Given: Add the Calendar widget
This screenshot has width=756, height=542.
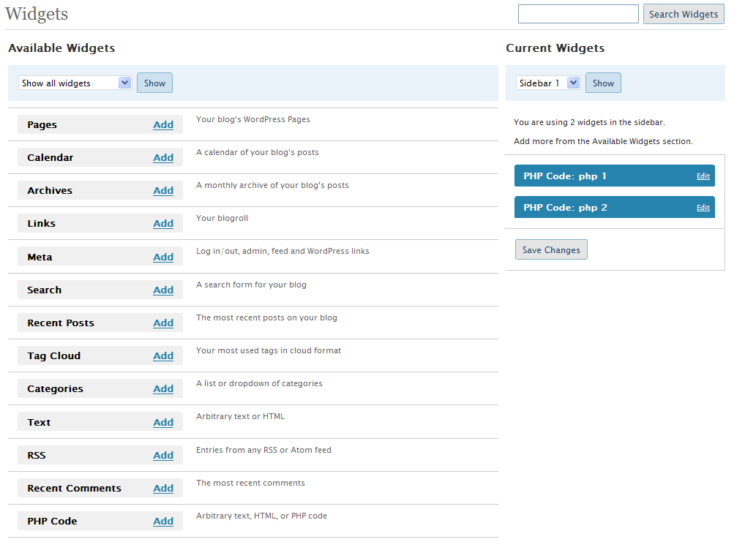Looking at the screenshot, I should coord(163,157).
